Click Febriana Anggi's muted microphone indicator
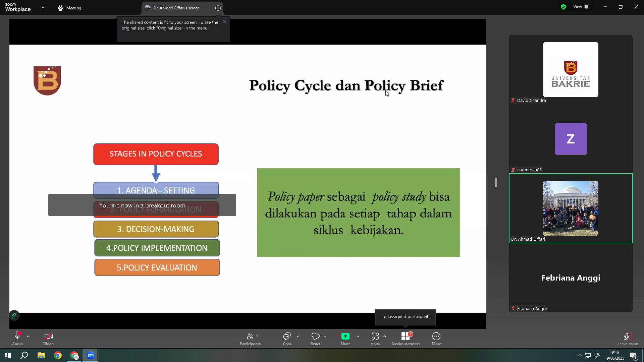Image resolution: width=644 pixels, height=362 pixels. coord(513,308)
